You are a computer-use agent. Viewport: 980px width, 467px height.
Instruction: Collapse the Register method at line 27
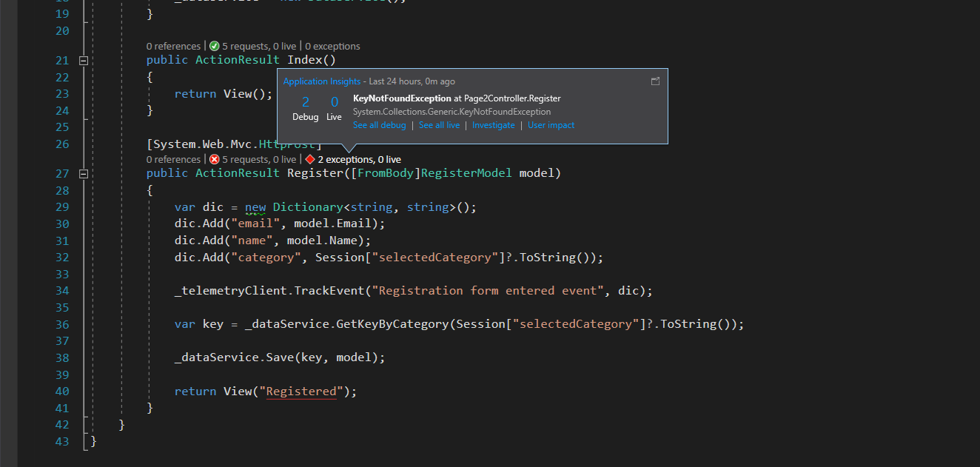84,174
